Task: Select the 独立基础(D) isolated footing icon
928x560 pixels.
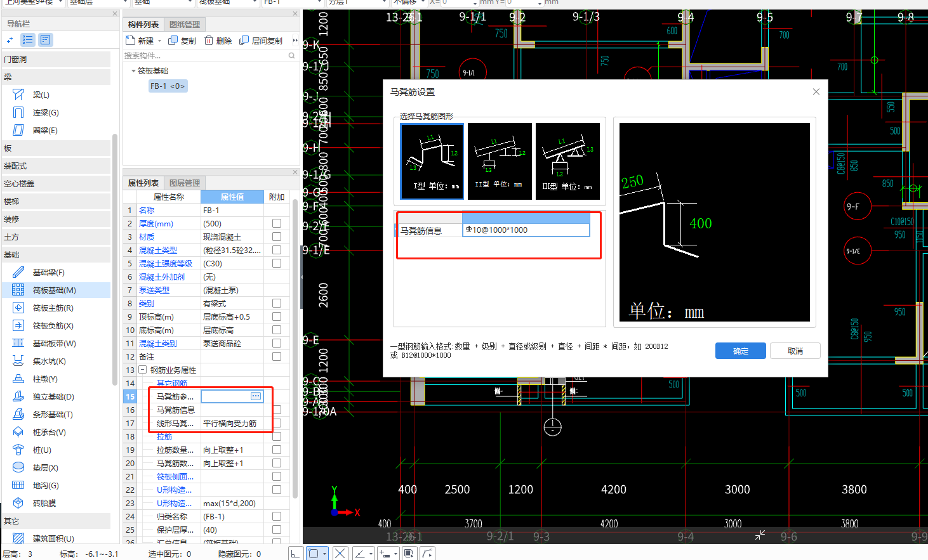Action: [x=18, y=396]
